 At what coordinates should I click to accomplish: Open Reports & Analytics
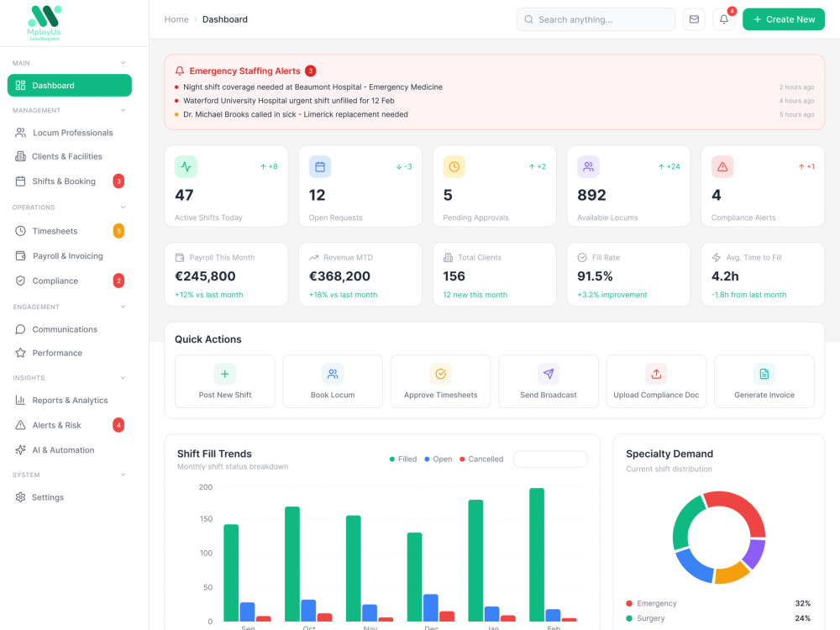coord(70,400)
